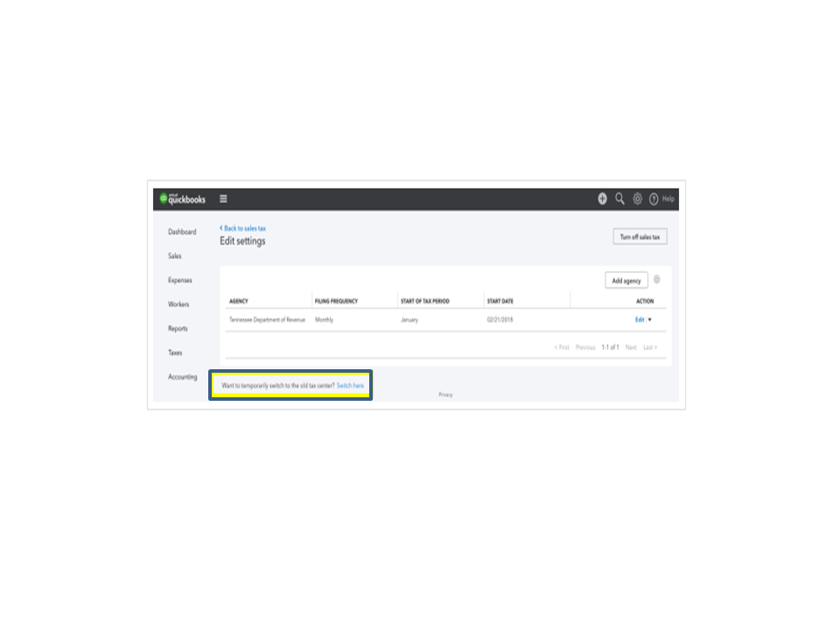Toggle the hamburger navigation menu
Screen dimensions: 840x630
coord(223,199)
